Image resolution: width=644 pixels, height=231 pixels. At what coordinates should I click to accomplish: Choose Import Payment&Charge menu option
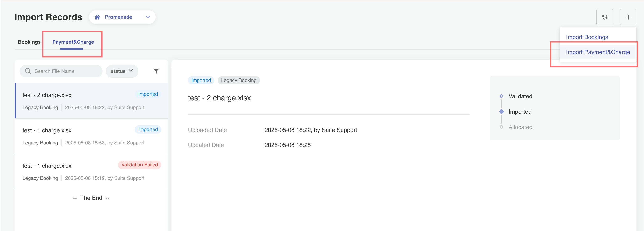[598, 52]
